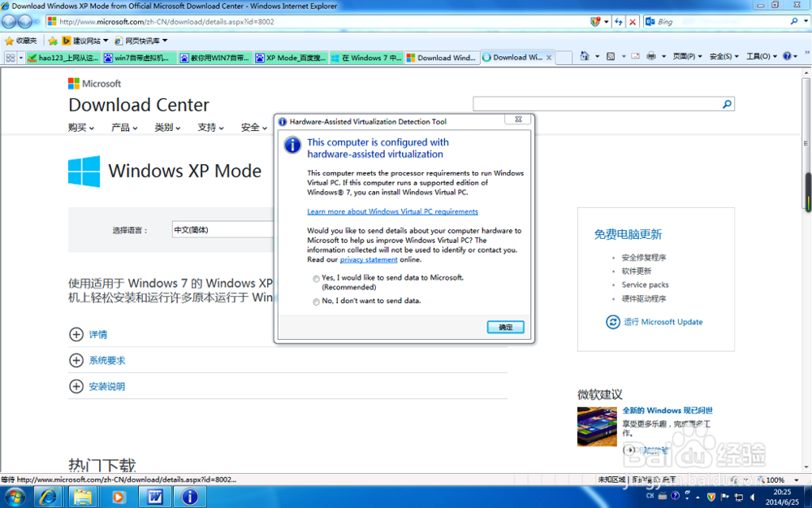Click in the Bing search box

(721, 22)
